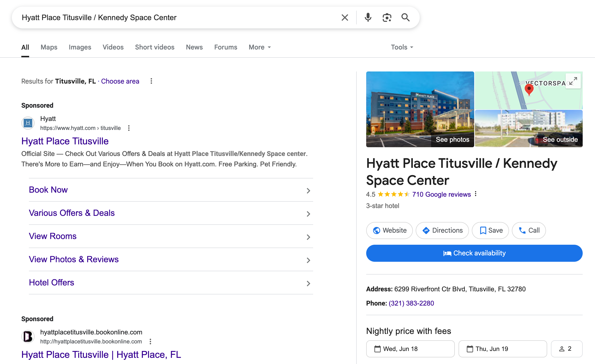The height and width of the screenshot is (364, 595).
Task: Switch to the Videos tab
Action: tap(113, 47)
